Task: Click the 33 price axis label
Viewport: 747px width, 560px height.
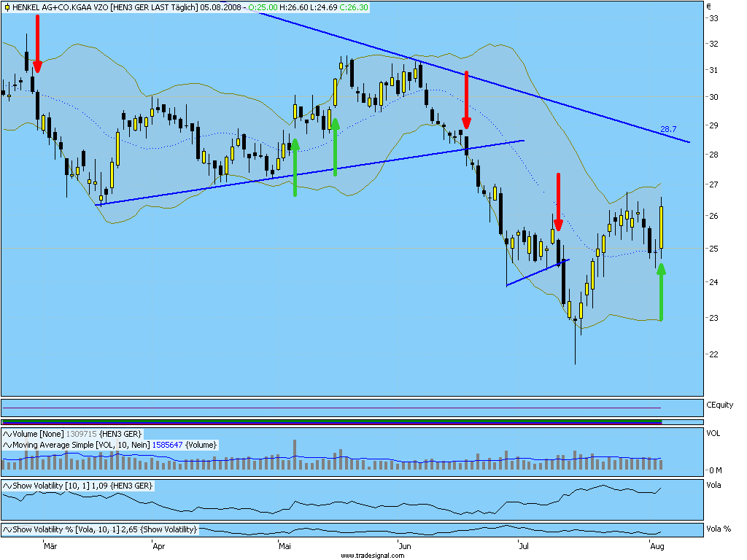Action: pyautogui.click(x=713, y=18)
